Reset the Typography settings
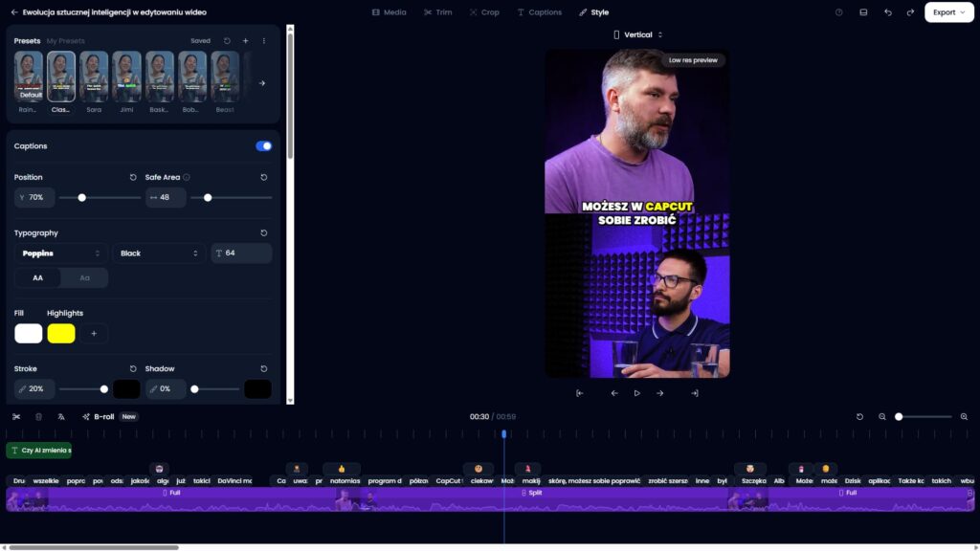 click(x=264, y=232)
